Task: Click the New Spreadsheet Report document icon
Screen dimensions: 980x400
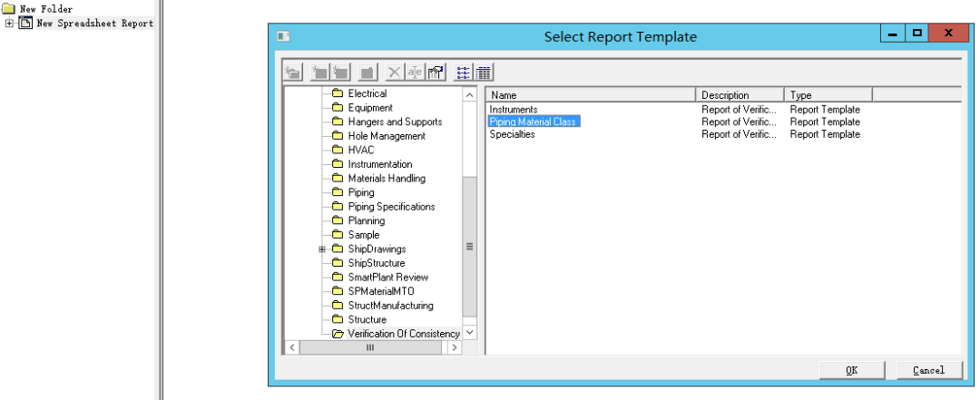Action: tap(25, 23)
